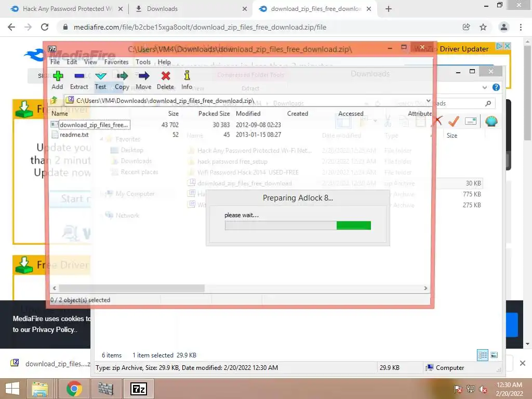Go up one folder level in 7-Zip
Screen dimensions: 532x399
(54, 100)
